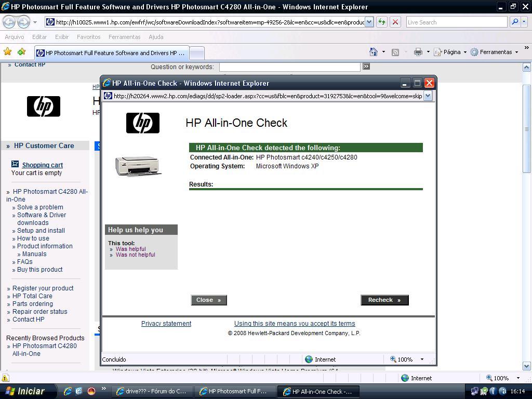
Task: Open the Ferramentas menu in menu bar
Action: (124, 37)
